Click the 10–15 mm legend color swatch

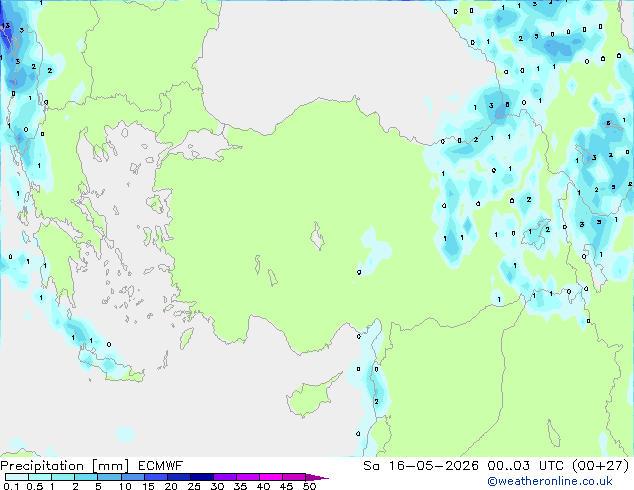pos(132,477)
